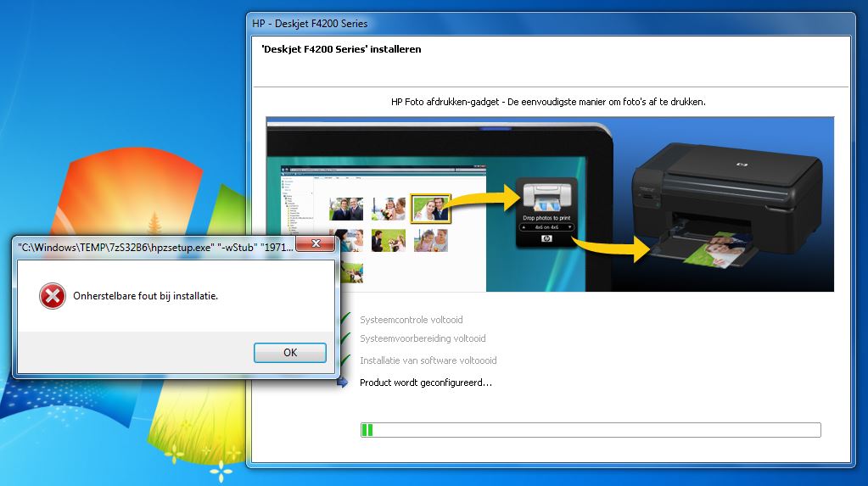868x486 pixels.
Task: Click the HP - Deskjet F4200 Series title bar
Action: tap(551, 24)
